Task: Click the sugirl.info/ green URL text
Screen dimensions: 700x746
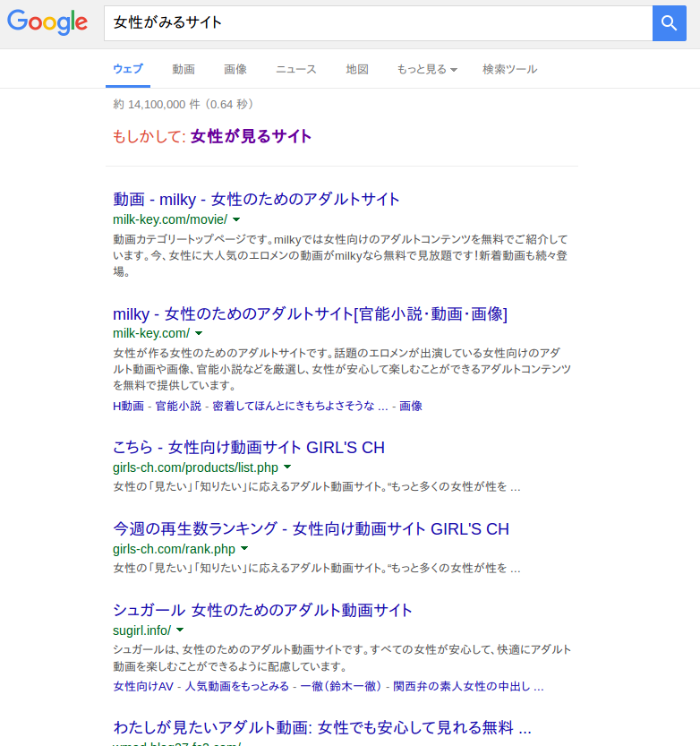Action: [x=141, y=630]
